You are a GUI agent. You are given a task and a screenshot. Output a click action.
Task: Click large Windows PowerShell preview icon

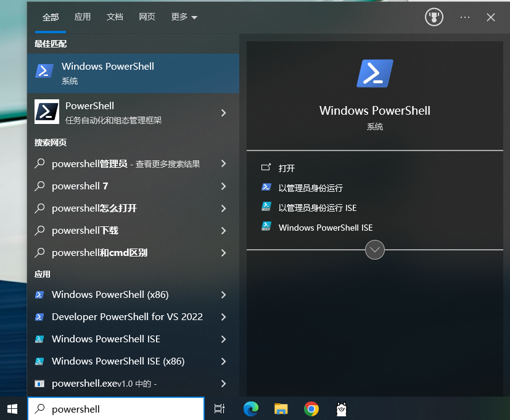tap(375, 73)
